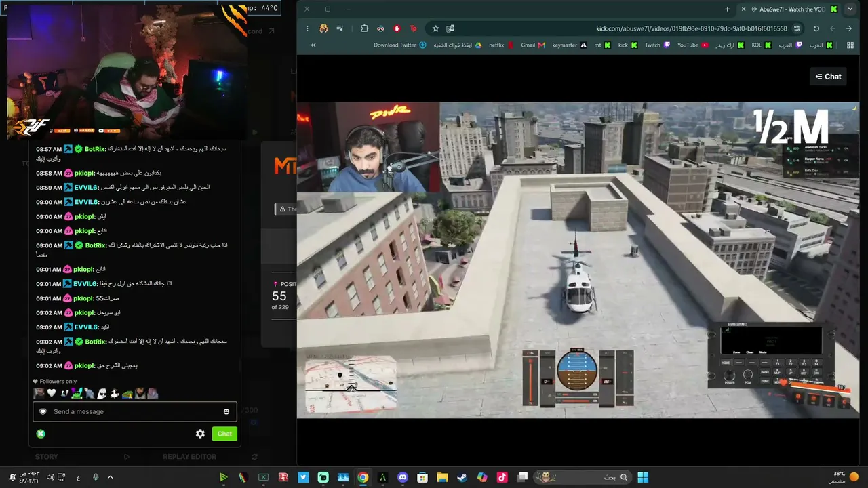
Task: Click the Windows Start button
Action: point(642,477)
